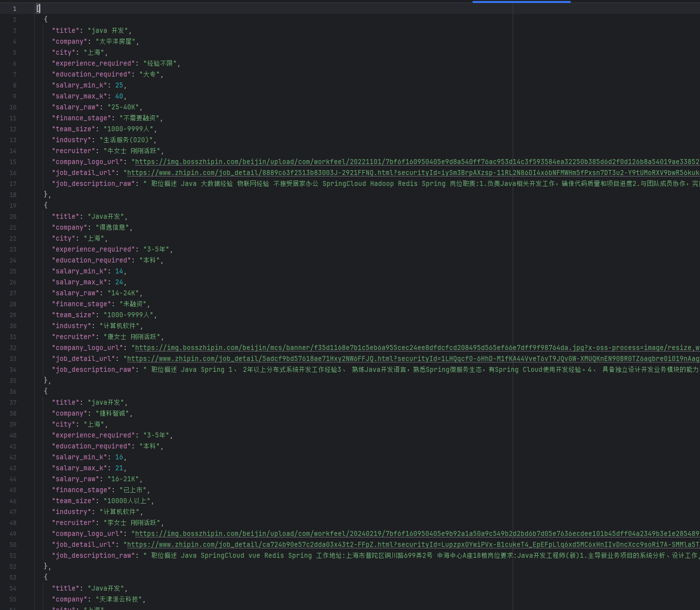Select the active editor tab with the blue underline
700x610 pixels.
point(521,1)
